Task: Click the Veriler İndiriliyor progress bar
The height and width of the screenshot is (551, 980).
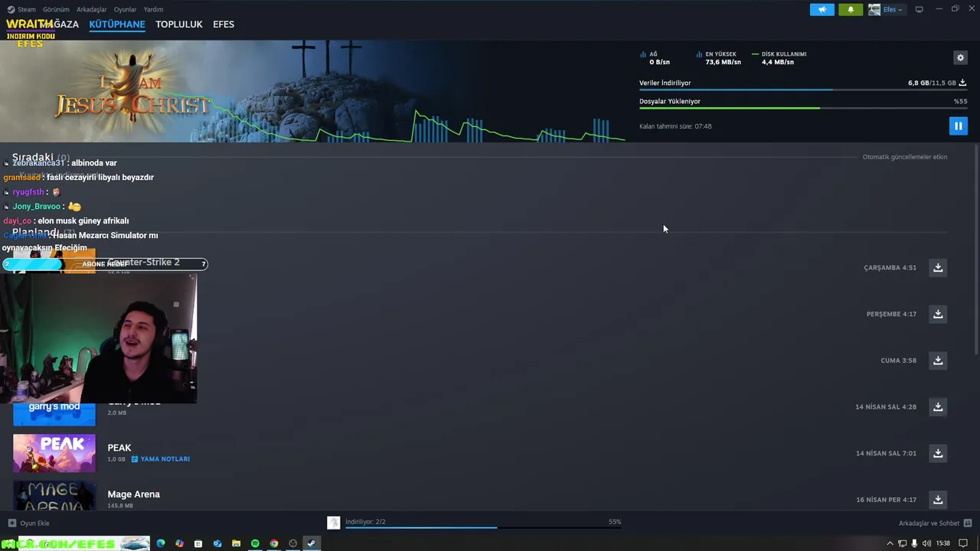Action: pos(803,90)
